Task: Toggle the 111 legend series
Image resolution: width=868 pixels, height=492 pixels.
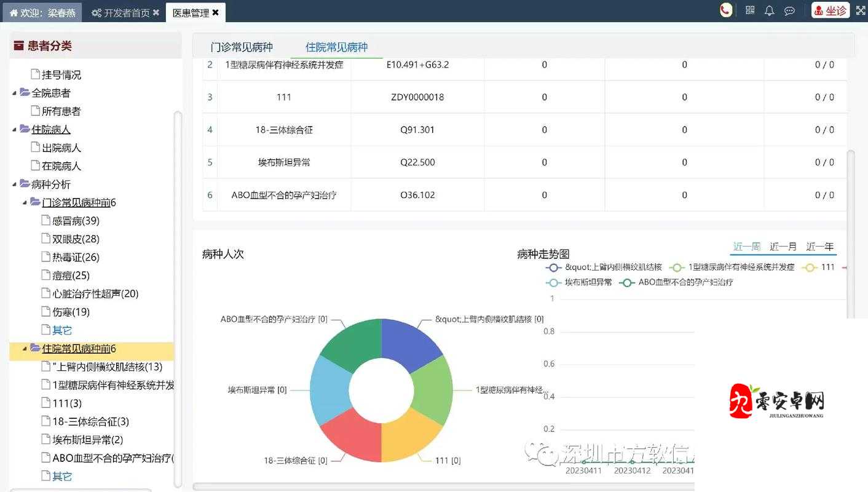Action: pyautogui.click(x=819, y=268)
